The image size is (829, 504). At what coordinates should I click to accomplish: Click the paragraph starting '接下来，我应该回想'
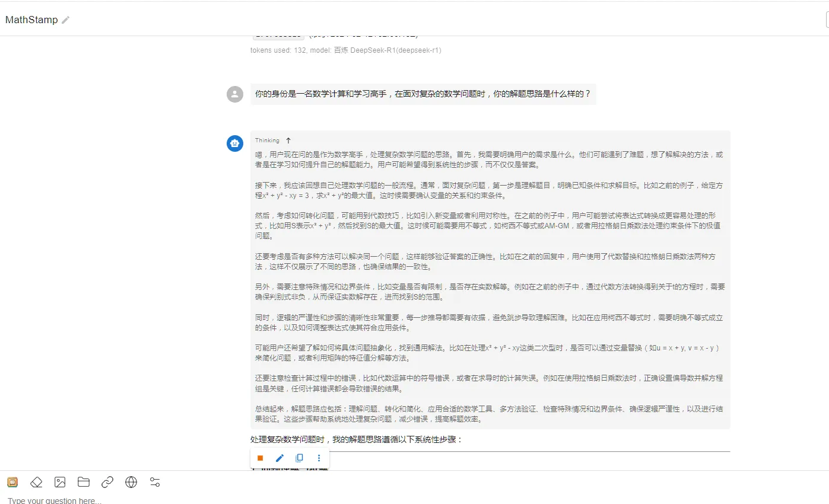coord(490,190)
